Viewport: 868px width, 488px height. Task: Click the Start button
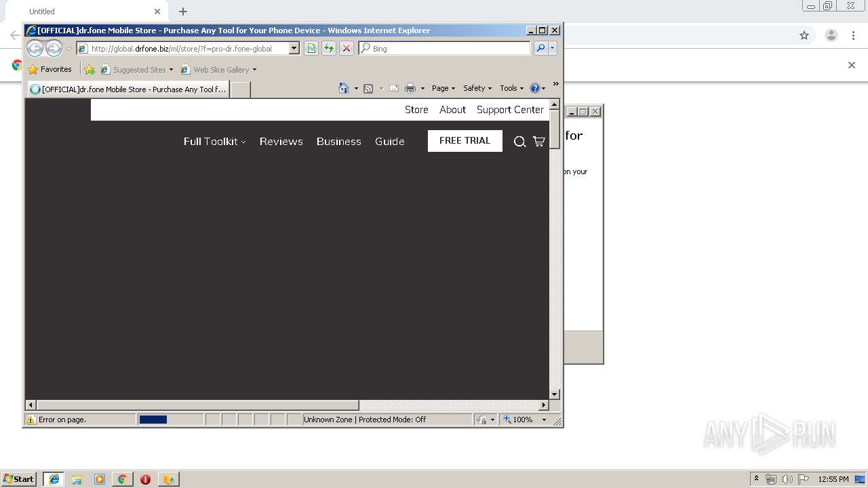(x=18, y=479)
